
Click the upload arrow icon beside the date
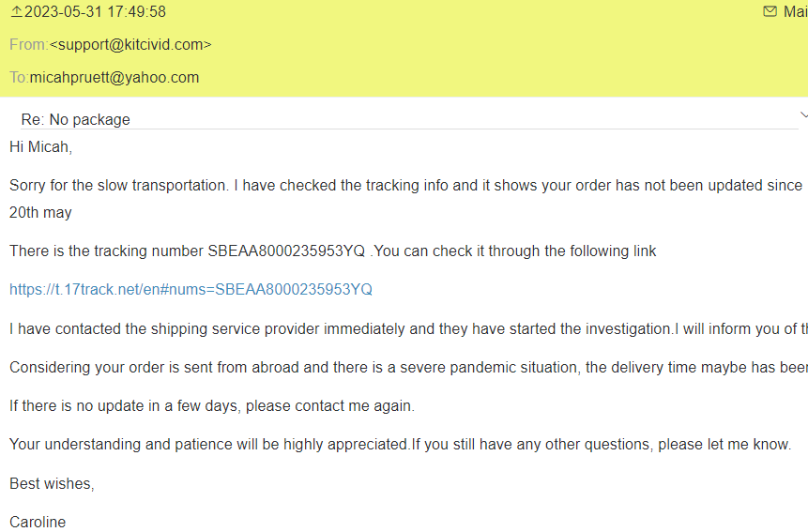click(16, 11)
